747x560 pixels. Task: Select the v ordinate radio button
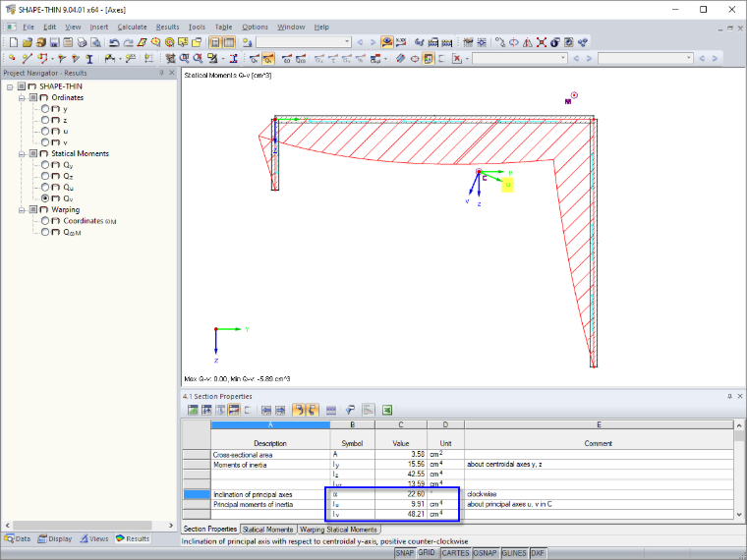(45, 142)
